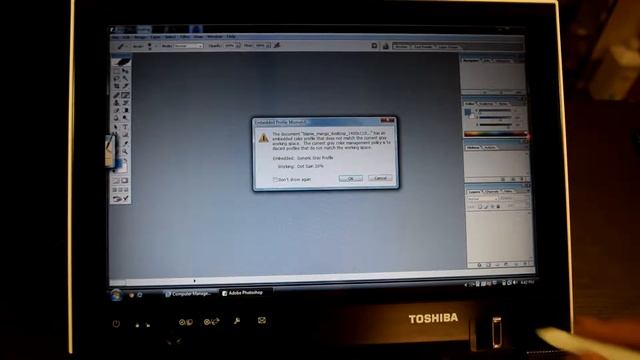Open the Edit menu
The width and height of the screenshot is (640, 360).
coord(127,37)
